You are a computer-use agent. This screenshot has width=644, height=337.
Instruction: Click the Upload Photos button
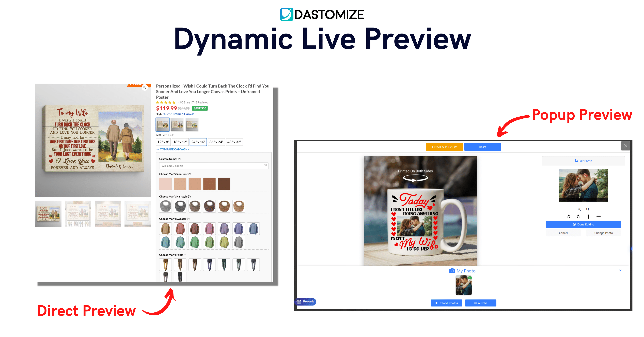(x=446, y=303)
